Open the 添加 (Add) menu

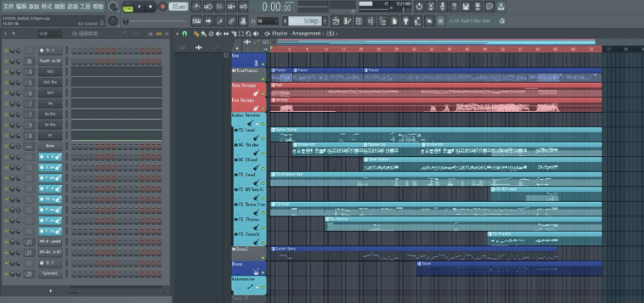click(34, 6)
